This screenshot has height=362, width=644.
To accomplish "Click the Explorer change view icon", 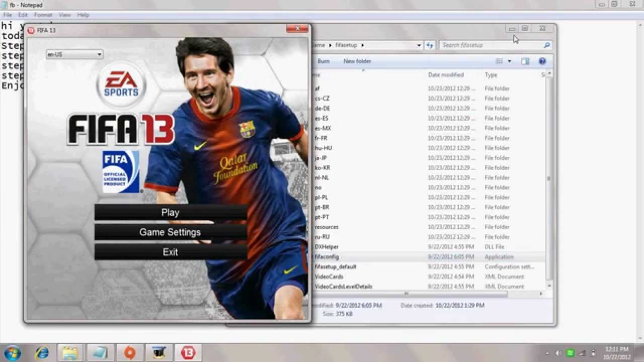I will pyautogui.click(x=500, y=61).
